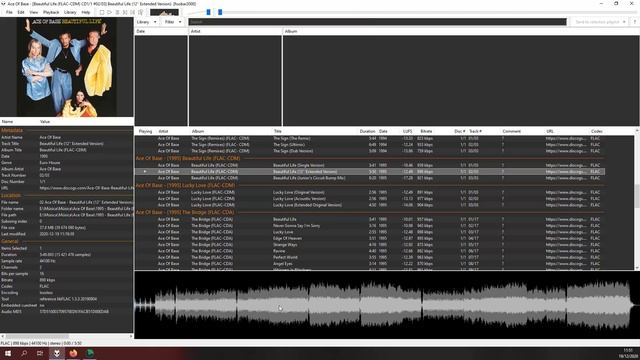Viewport: 640px width, 360px height.
Task: Select Lucky Love (Original Version) track
Action: (370, 192)
